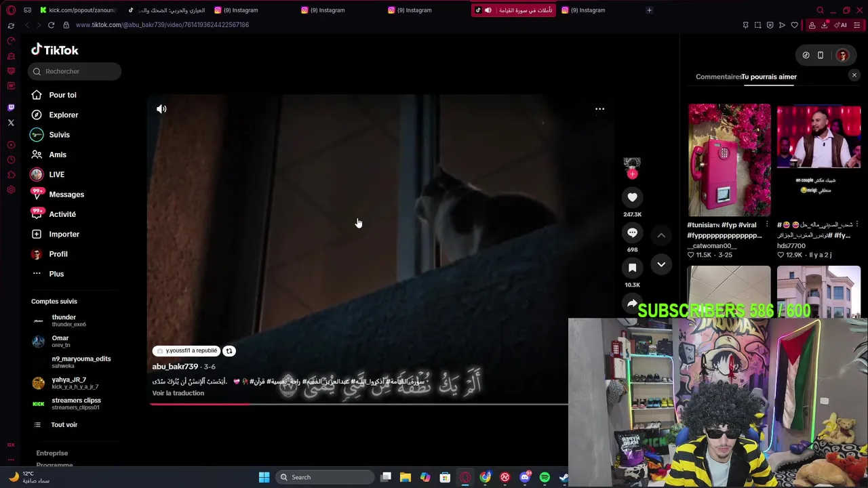Open Discord from taskbar
868x488 pixels.
coord(524,477)
